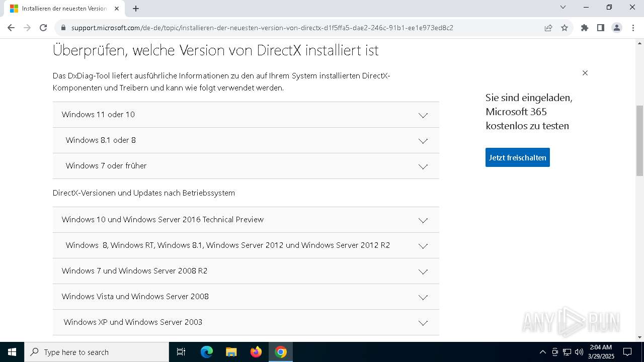The height and width of the screenshot is (362, 644).
Task: Select the Installieren der neuesten Version tab
Action: tap(63, 9)
